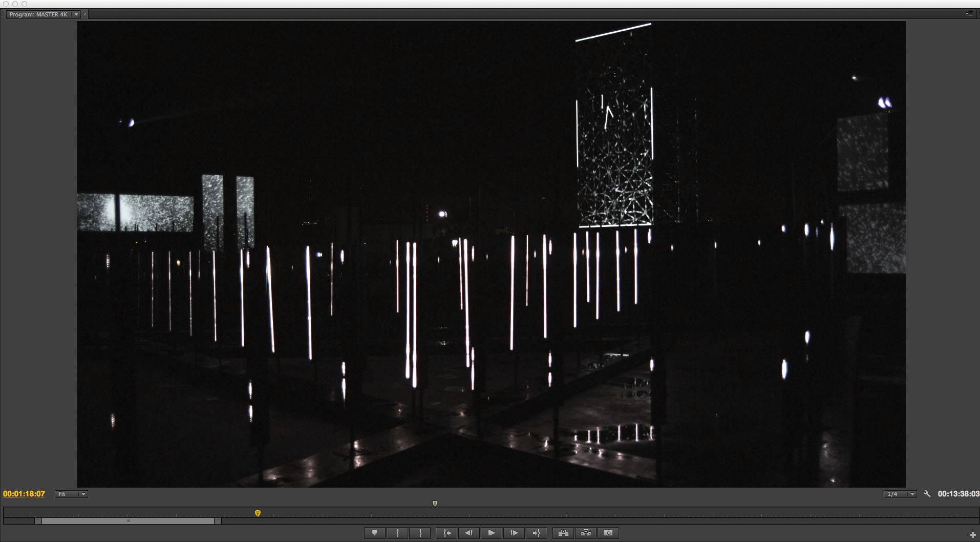Viewport: 980px width, 542px height.
Task: Go to Out point
Action: click(x=537, y=533)
